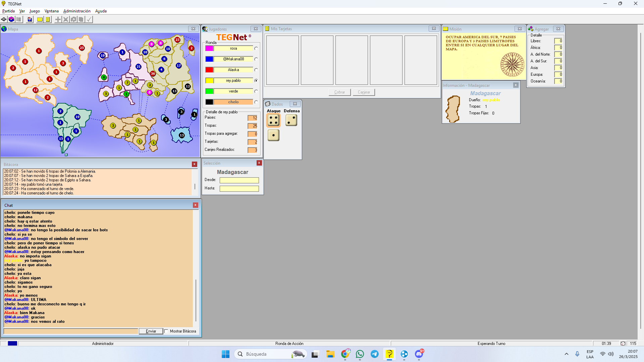
Task: Click the save game floppy icon
Action: pos(30,19)
